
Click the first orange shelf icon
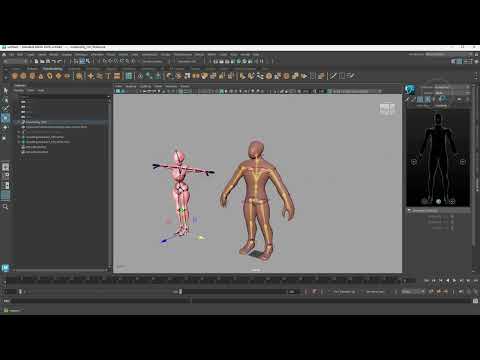14,76
